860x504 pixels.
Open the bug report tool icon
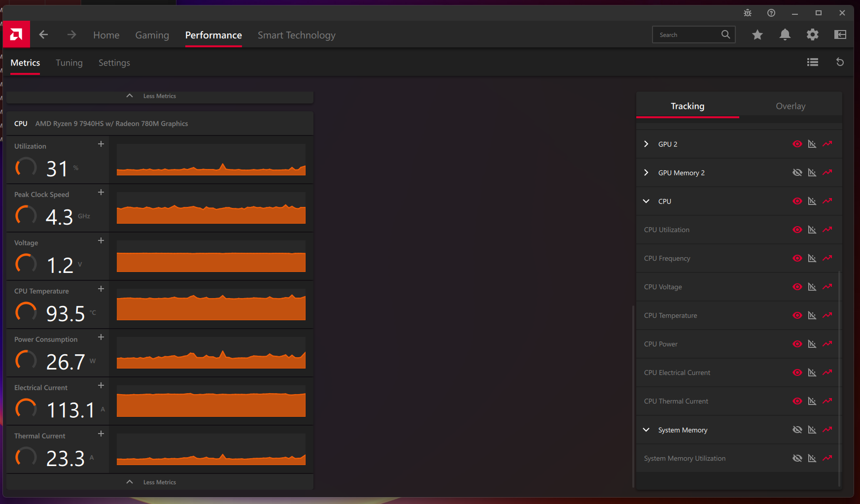pos(748,13)
